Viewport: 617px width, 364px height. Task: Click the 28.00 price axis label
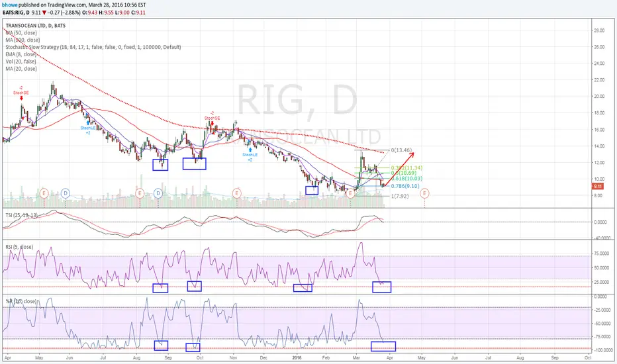click(x=599, y=30)
